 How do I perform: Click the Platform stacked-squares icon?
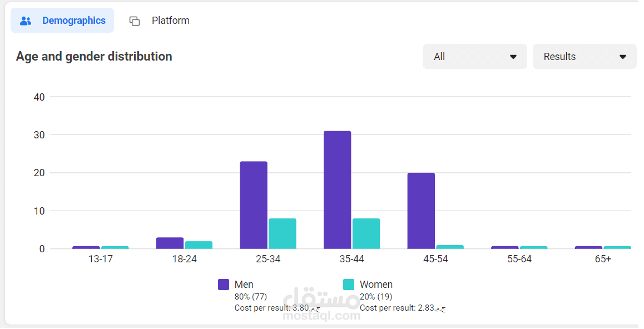[x=135, y=21]
